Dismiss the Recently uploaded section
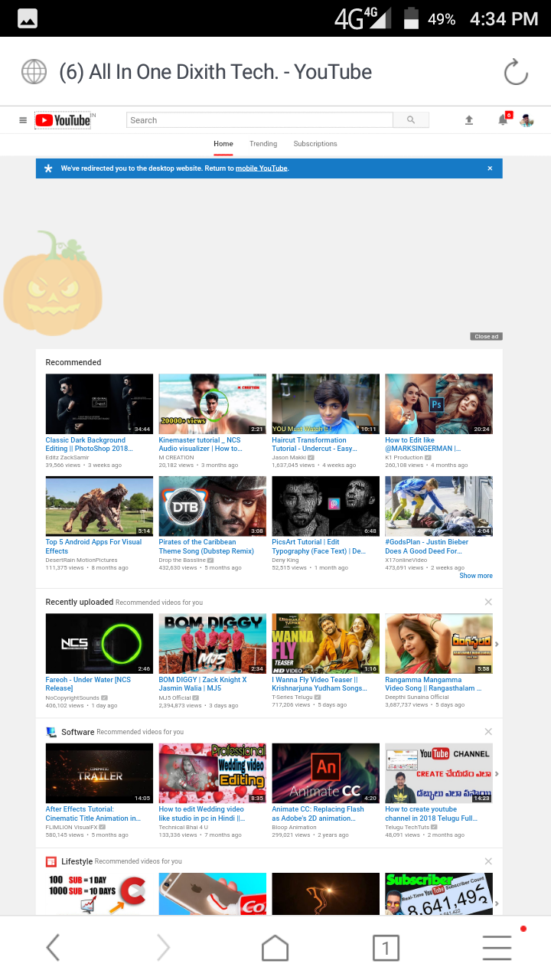The image size is (551, 980). [x=488, y=602]
